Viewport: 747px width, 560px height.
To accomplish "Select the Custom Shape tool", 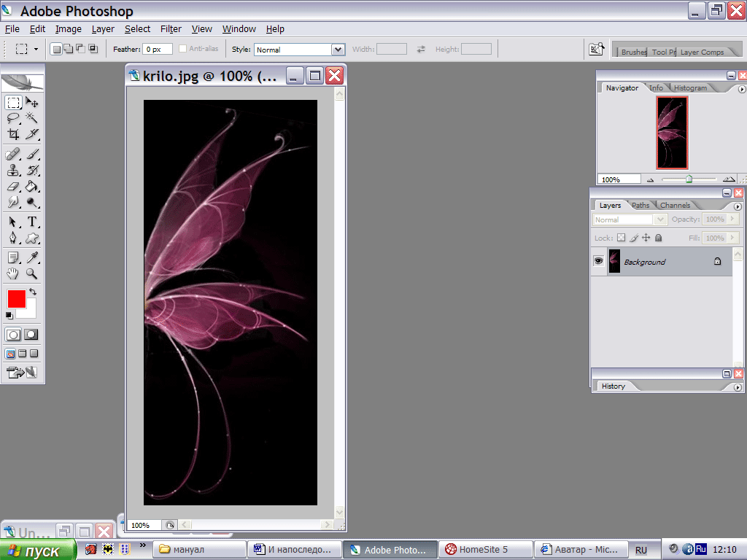I will pos(32,238).
